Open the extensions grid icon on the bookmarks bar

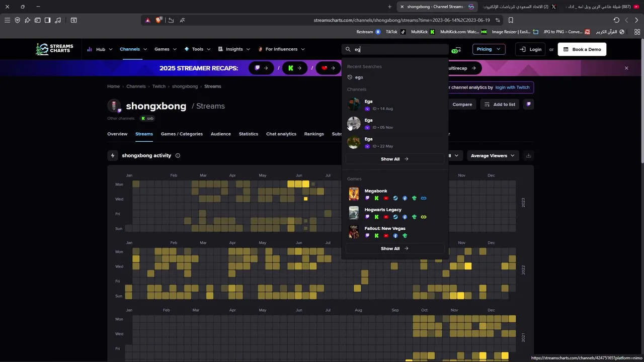tap(637, 32)
